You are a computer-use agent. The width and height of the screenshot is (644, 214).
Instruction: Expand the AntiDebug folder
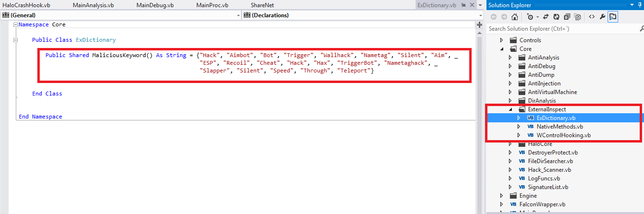(510, 66)
